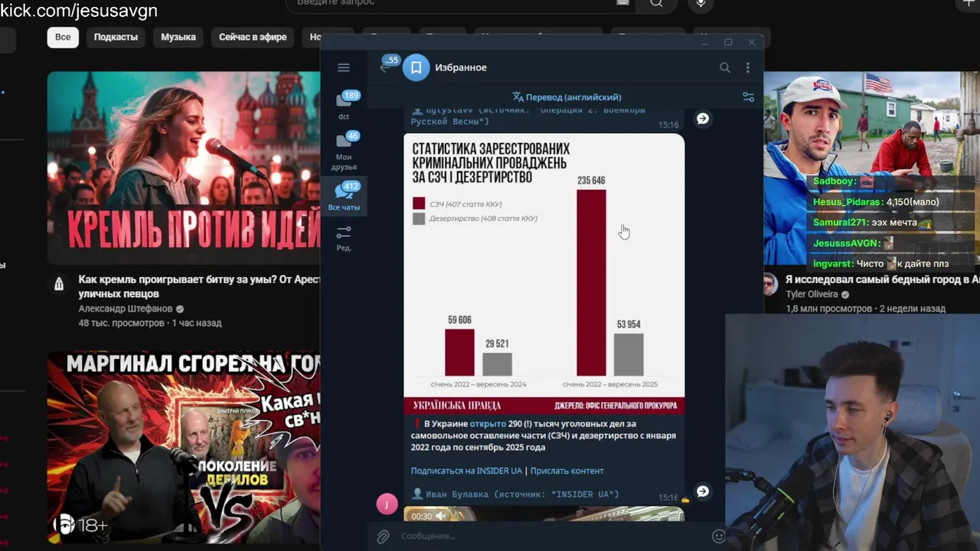Open the chat three-dot options menu
This screenshot has width=980, height=551.
click(x=748, y=67)
